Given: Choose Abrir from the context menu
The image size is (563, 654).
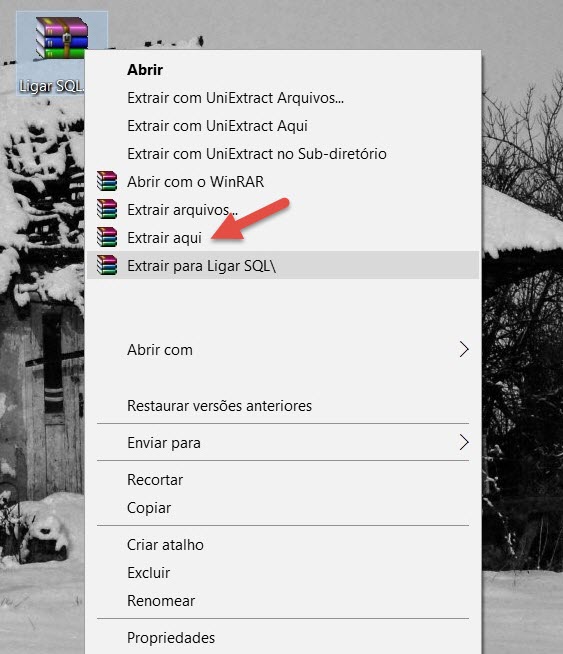Looking at the screenshot, I should (283, 70).
